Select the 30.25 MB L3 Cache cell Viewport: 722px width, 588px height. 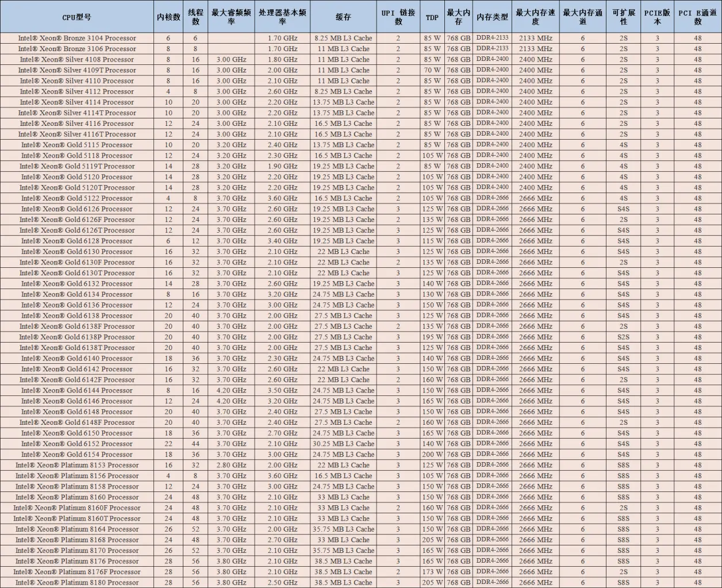tap(343, 444)
